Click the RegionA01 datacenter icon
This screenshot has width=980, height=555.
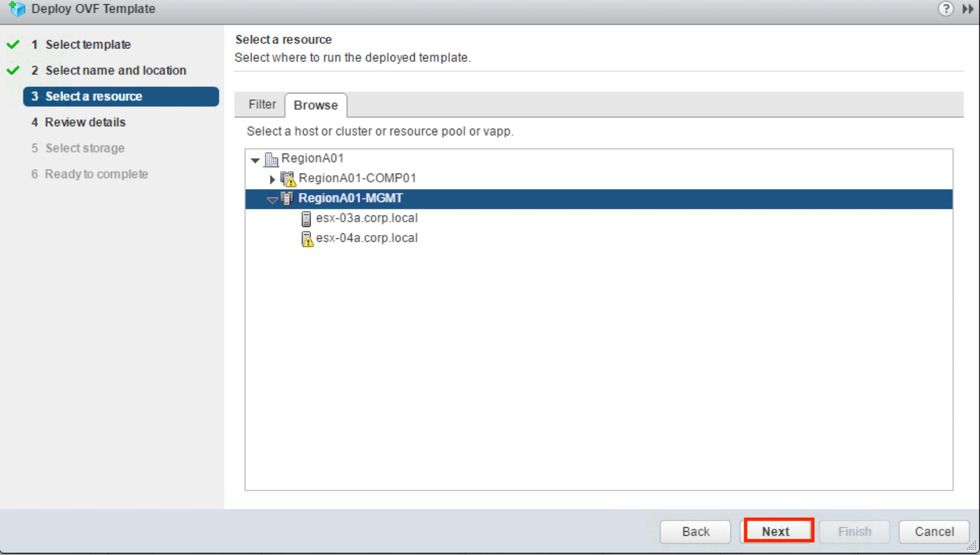tap(271, 159)
